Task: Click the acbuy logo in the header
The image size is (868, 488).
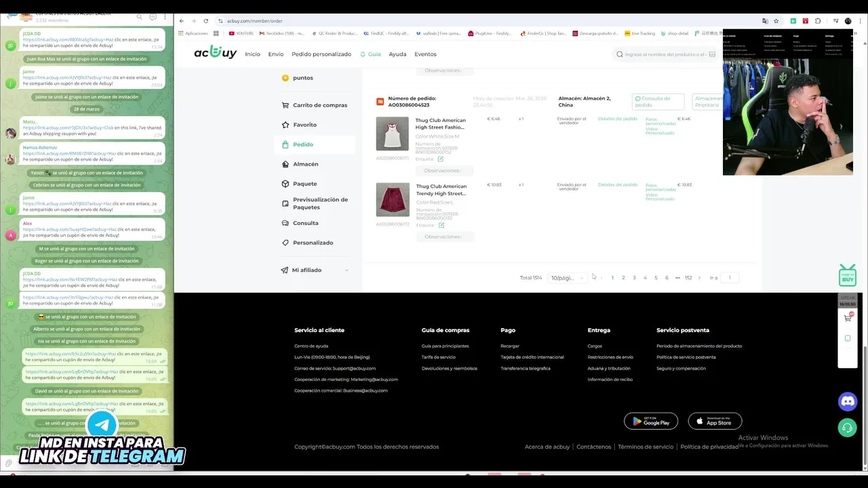Action: coord(215,52)
